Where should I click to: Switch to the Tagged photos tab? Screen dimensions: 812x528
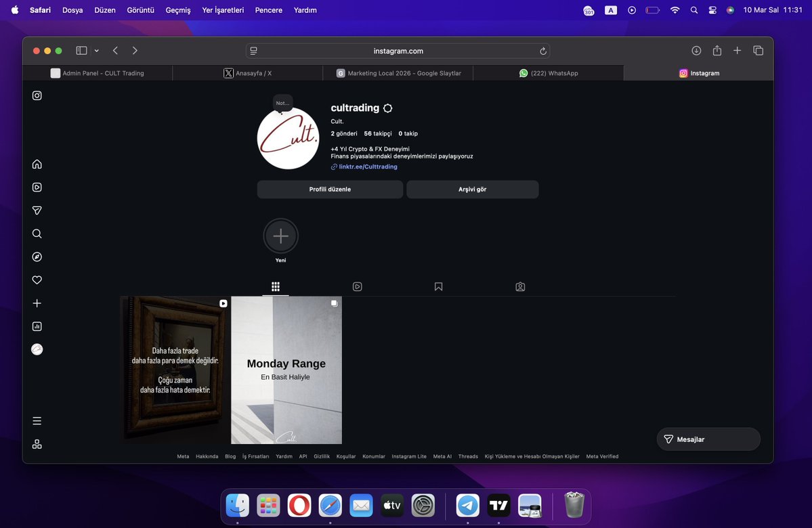pyautogui.click(x=520, y=287)
